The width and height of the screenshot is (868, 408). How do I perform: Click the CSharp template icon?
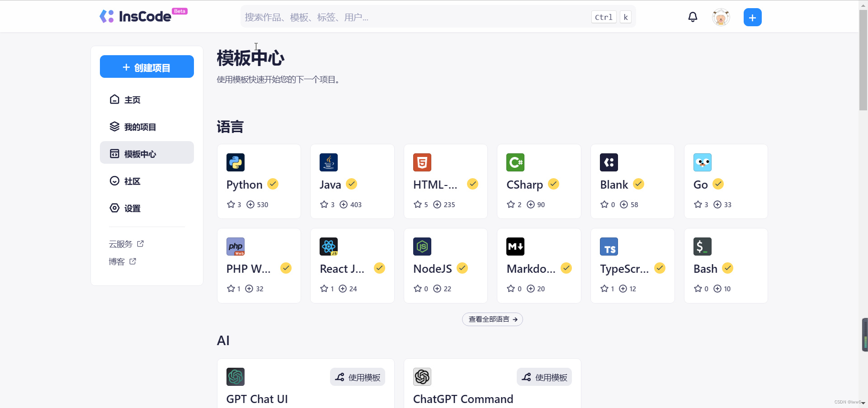pyautogui.click(x=515, y=162)
